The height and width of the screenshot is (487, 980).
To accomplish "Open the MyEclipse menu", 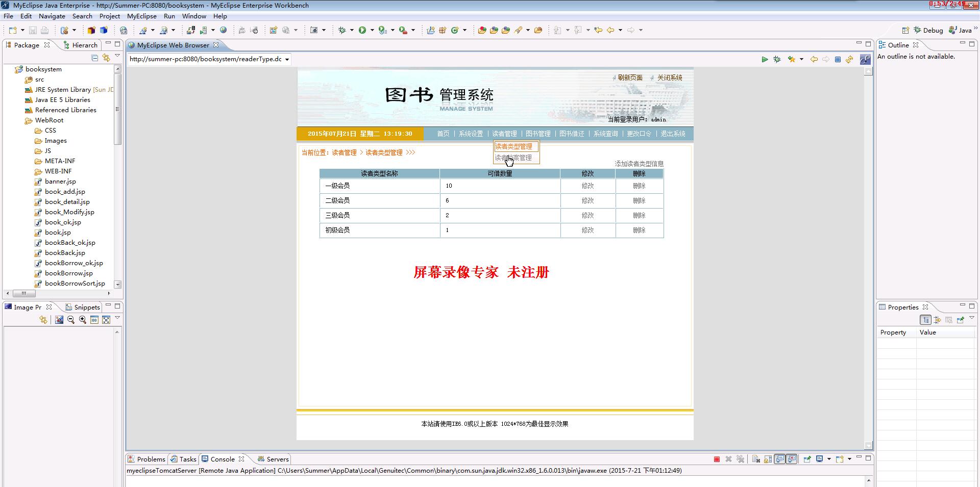I will click(142, 16).
